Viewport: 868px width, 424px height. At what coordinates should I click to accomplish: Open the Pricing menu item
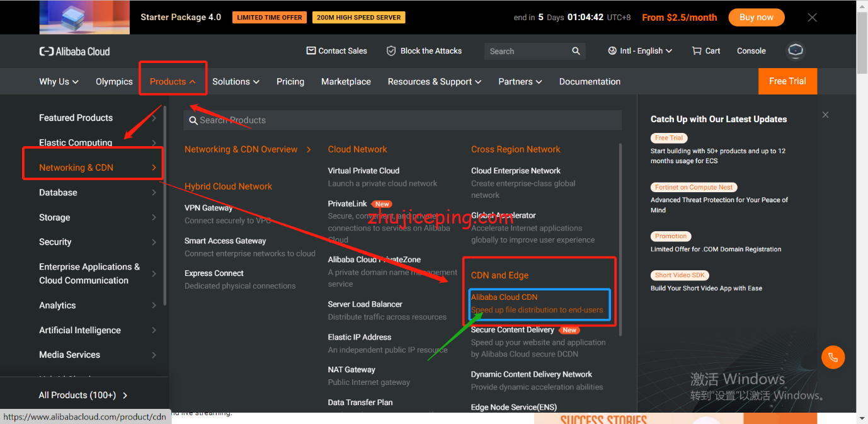pos(290,81)
